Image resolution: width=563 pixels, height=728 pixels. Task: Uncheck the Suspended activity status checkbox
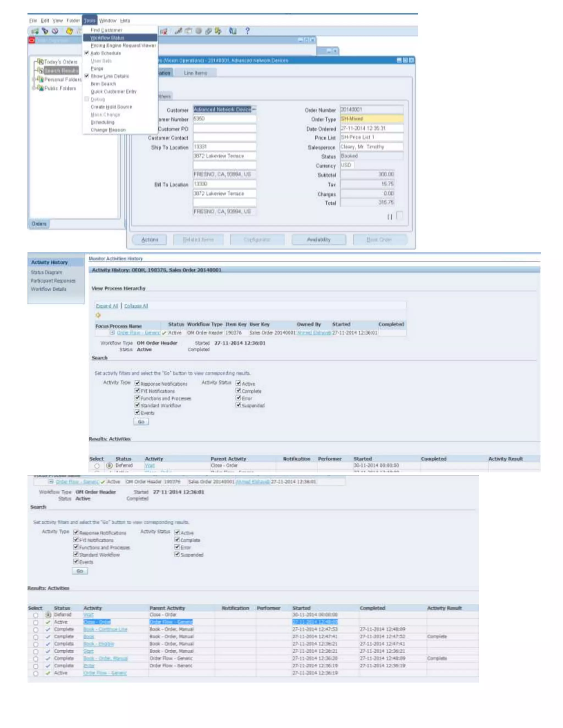(x=238, y=405)
